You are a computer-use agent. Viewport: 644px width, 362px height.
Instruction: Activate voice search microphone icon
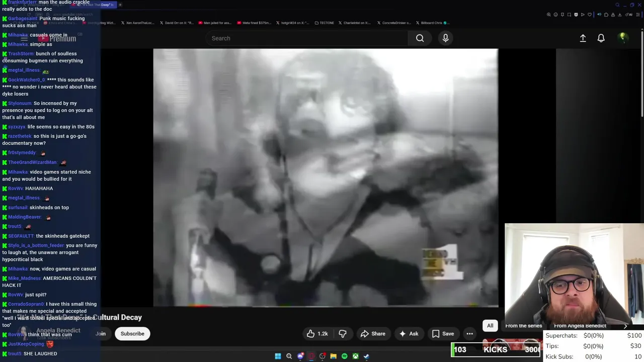(x=445, y=38)
